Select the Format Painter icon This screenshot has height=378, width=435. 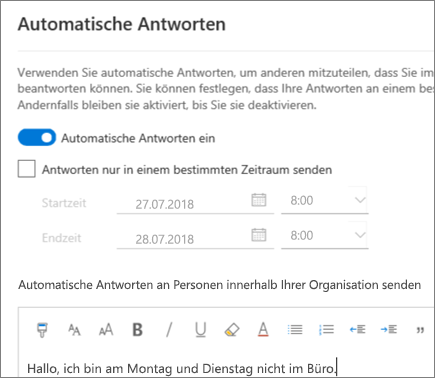coord(42,330)
